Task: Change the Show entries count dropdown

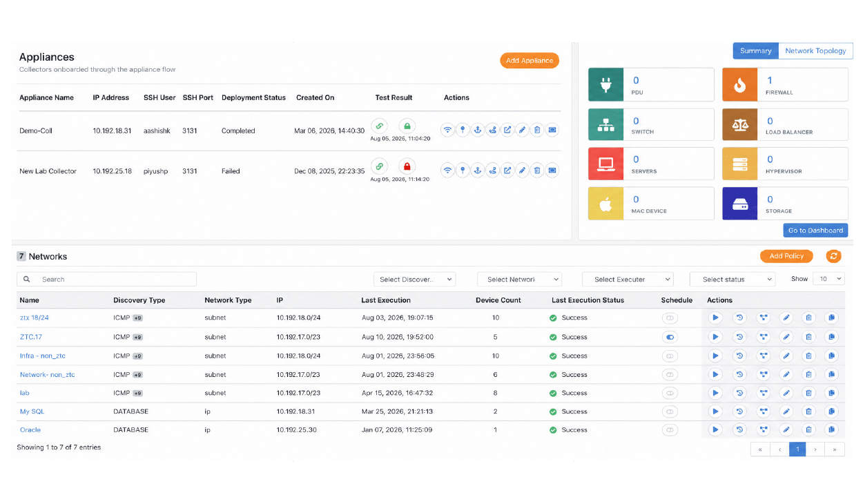Action: tap(828, 279)
